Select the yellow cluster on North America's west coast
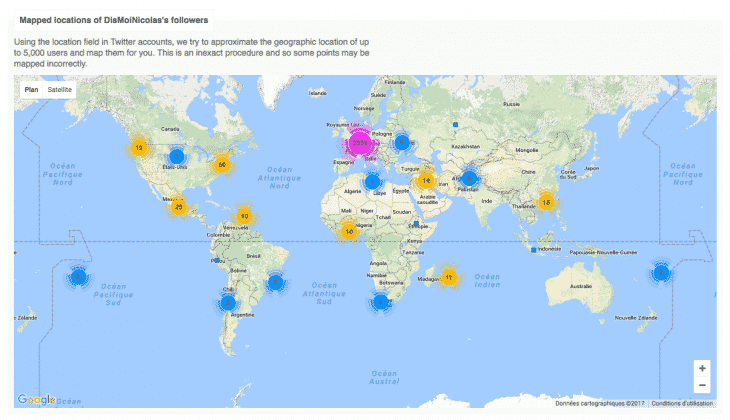Viewport: 730px width, 420px height. 138,148
